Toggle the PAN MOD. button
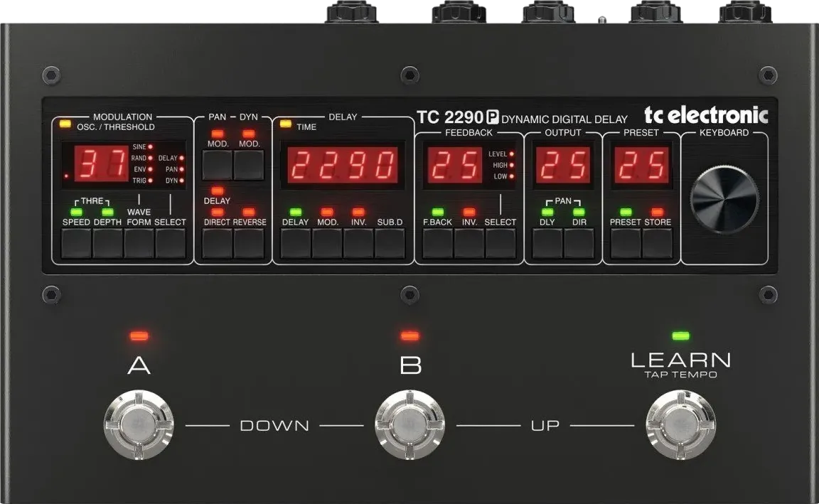The height and width of the screenshot is (504, 819). point(217,165)
